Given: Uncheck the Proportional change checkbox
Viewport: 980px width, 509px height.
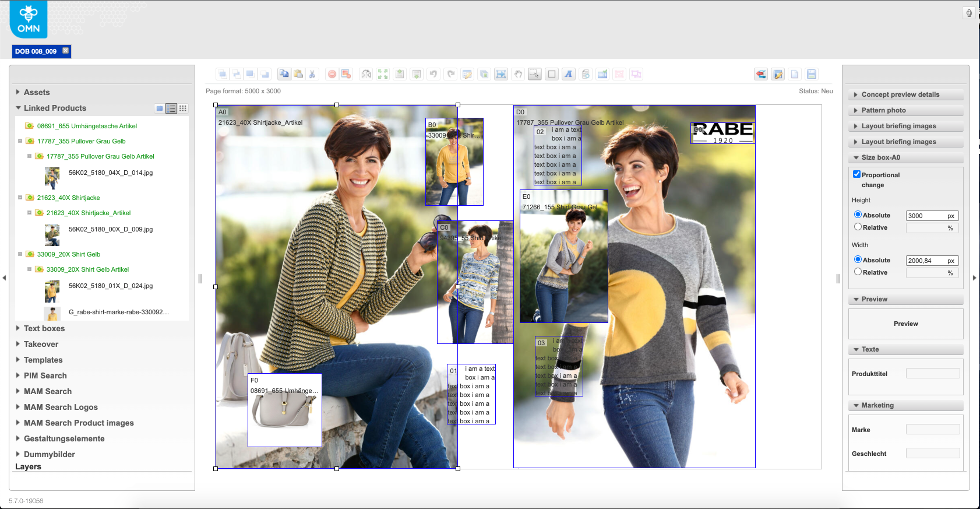Looking at the screenshot, I should point(856,174).
